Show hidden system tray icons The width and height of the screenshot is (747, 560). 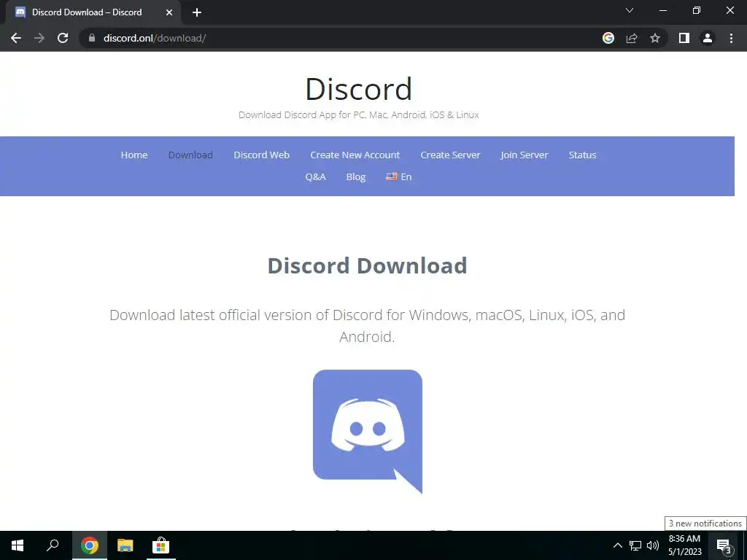point(617,545)
